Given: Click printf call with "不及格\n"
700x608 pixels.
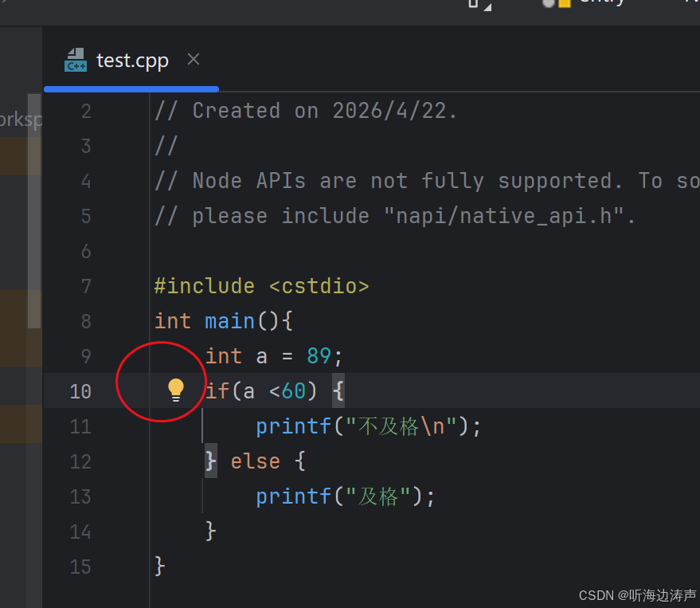Looking at the screenshot, I should coord(368,426).
